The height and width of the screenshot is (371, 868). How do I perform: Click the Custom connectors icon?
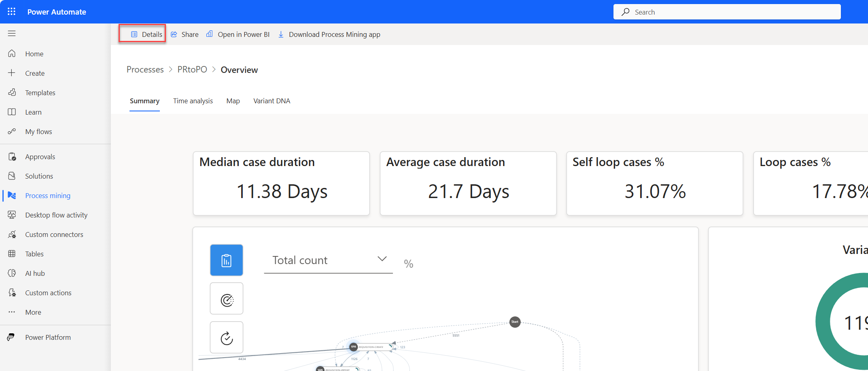coord(12,234)
